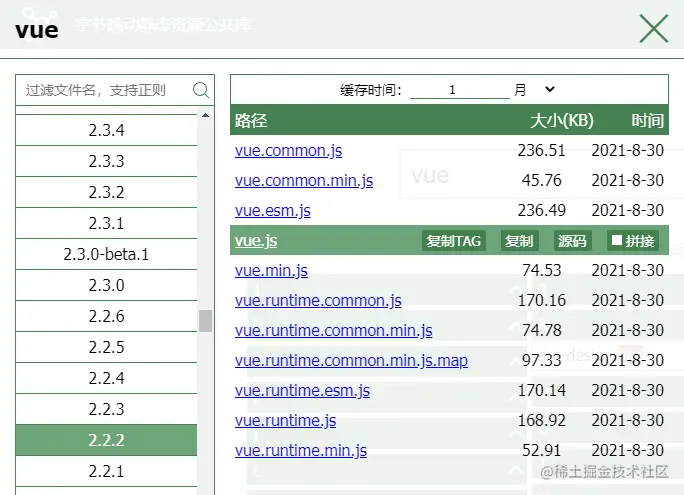The image size is (684, 495).
Task: Click size value 236.51
Action: coord(541,150)
